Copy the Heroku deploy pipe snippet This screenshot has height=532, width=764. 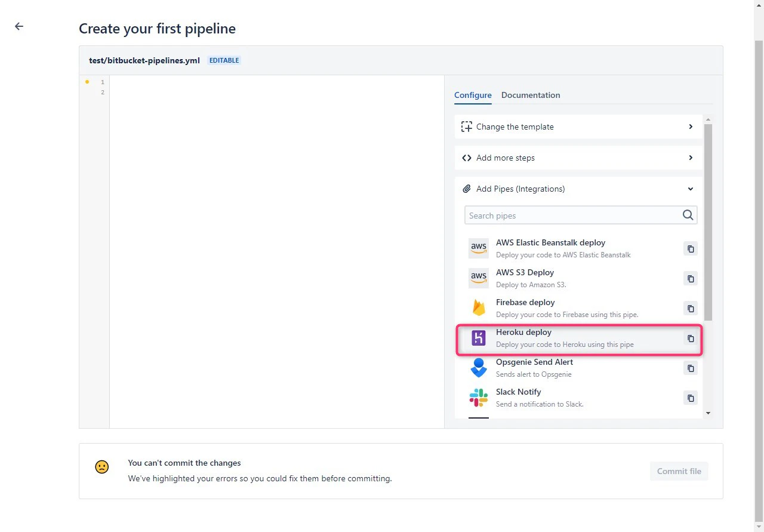(x=691, y=339)
